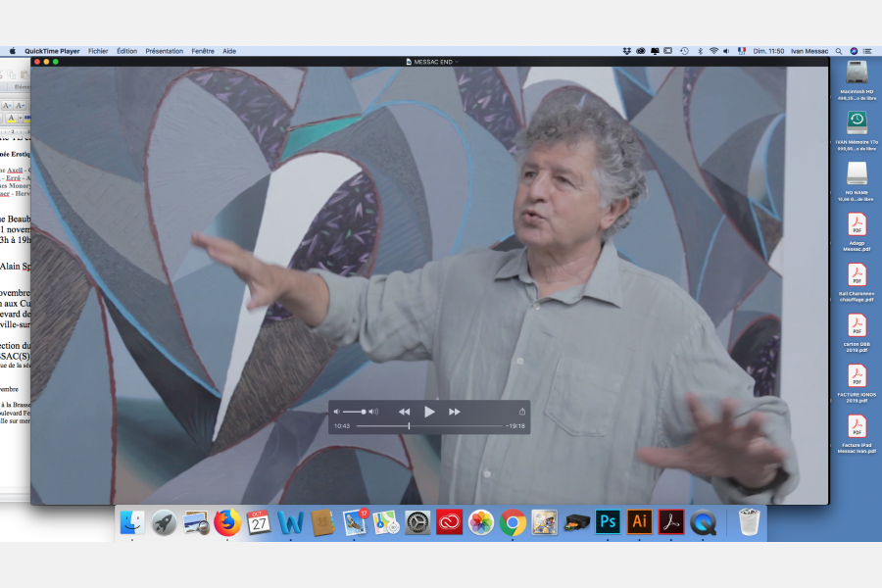This screenshot has height=588, width=882.
Task: Set max volume via loud speaker icon
Action: click(x=373, y=412)
